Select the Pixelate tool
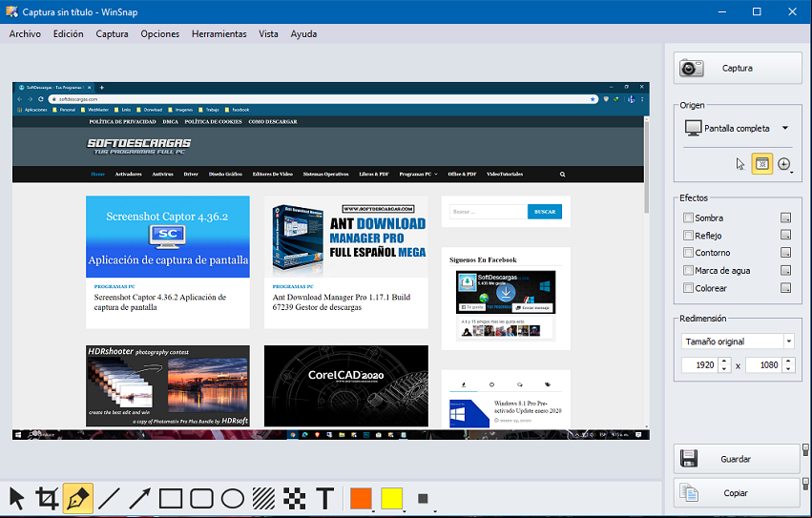Viewport: 812px width, 518px height. [295, 498]
